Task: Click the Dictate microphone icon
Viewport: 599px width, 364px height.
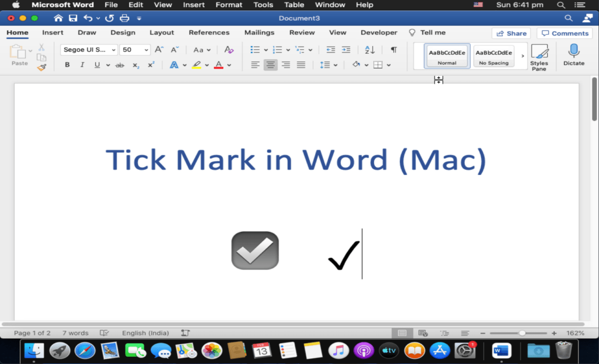Action: pos(573,55)
